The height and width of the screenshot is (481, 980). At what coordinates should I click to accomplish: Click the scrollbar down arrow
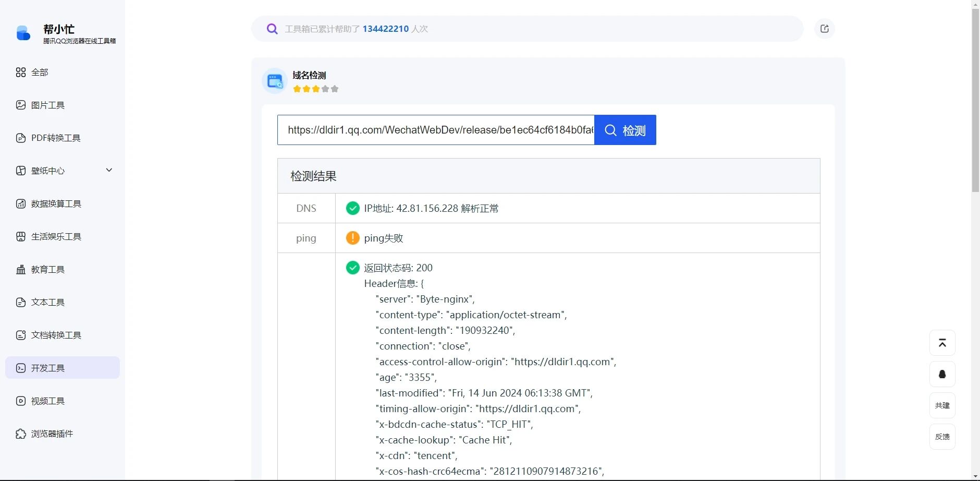click(975, 477)
